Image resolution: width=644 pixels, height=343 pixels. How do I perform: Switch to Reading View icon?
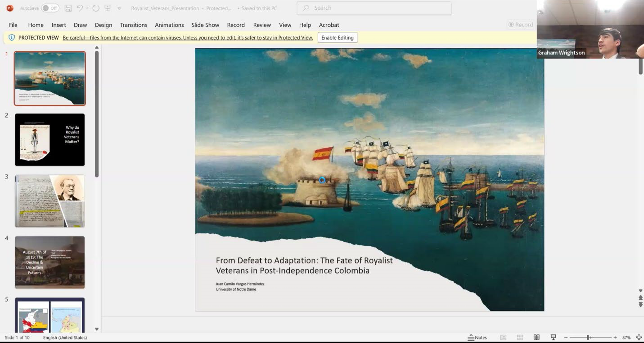click(537, 338)
